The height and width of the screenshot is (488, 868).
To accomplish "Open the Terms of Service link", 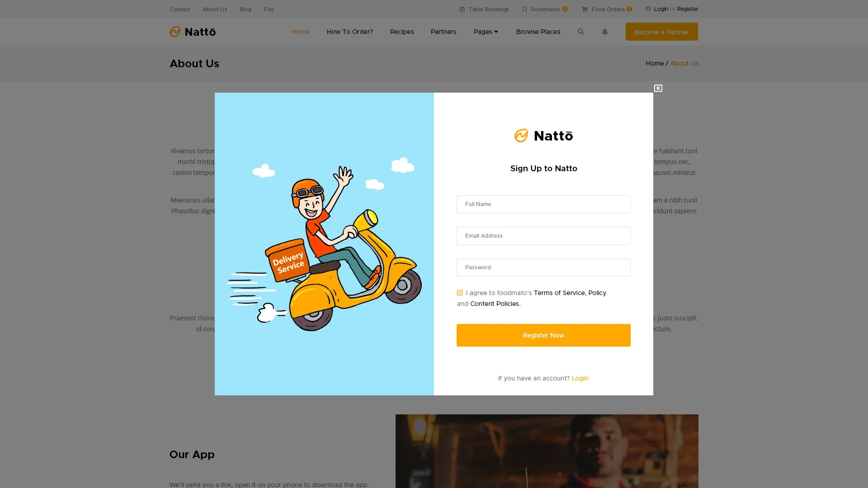I will click(559, 293).
